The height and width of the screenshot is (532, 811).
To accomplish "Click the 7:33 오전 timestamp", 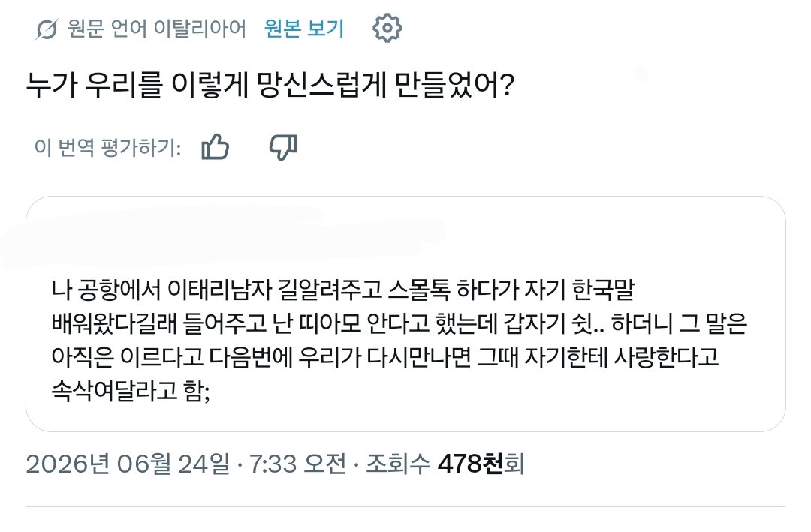I will (x=298, y=463).
